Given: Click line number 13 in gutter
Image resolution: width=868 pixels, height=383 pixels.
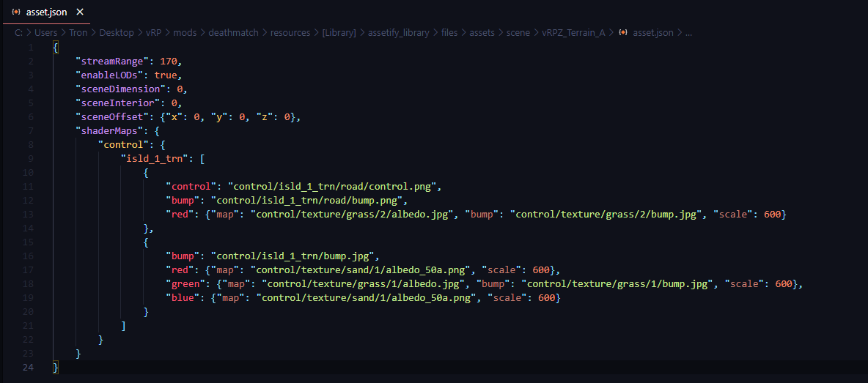Looking at the screenshot, I should coord(29,215).
